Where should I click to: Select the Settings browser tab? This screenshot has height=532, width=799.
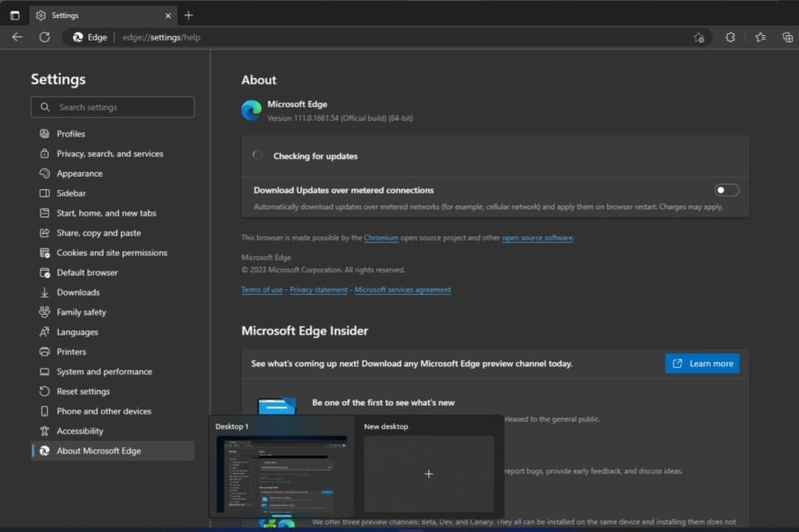[104, 15]
